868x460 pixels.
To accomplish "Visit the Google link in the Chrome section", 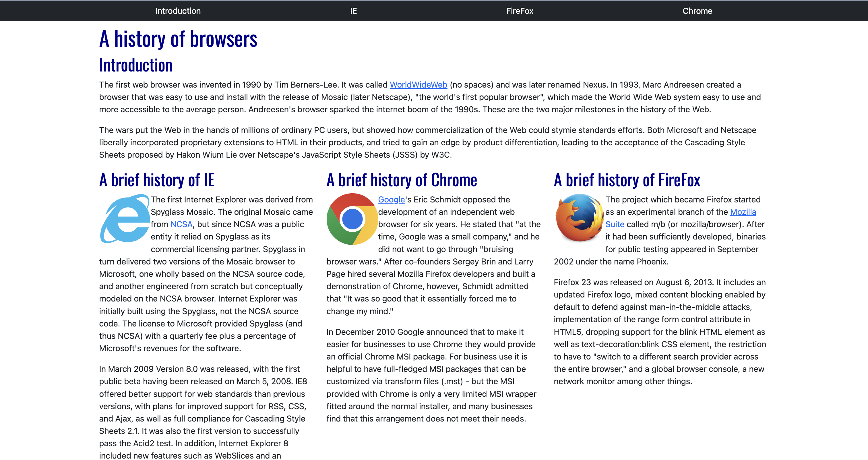I will 391,200.
